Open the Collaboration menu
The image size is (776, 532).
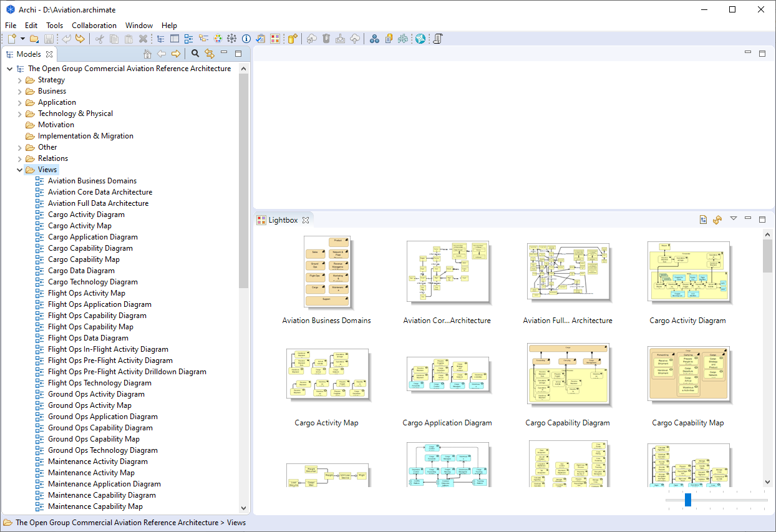94,26
